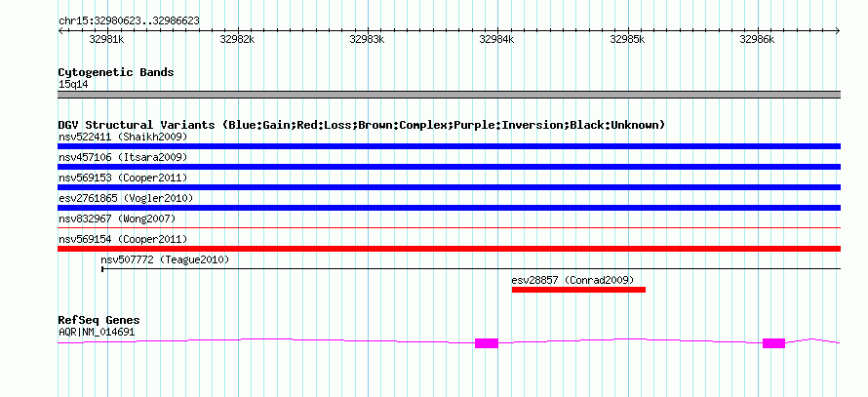Click the gray 15q14 cytogenetic band bar
The height and width of the screenshot is (397, 868).
[x=449, y=95]
